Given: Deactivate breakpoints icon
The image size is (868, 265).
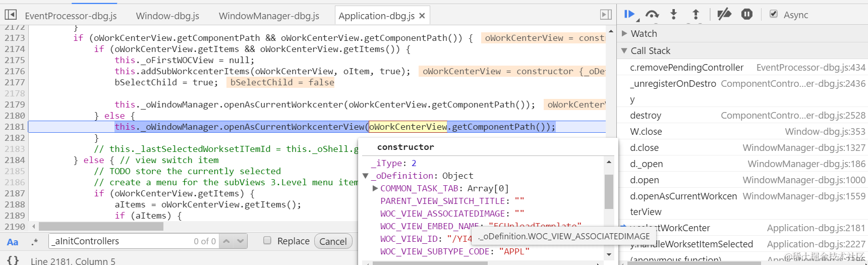Looking at the screenshot, I should [x=724, y=15].
